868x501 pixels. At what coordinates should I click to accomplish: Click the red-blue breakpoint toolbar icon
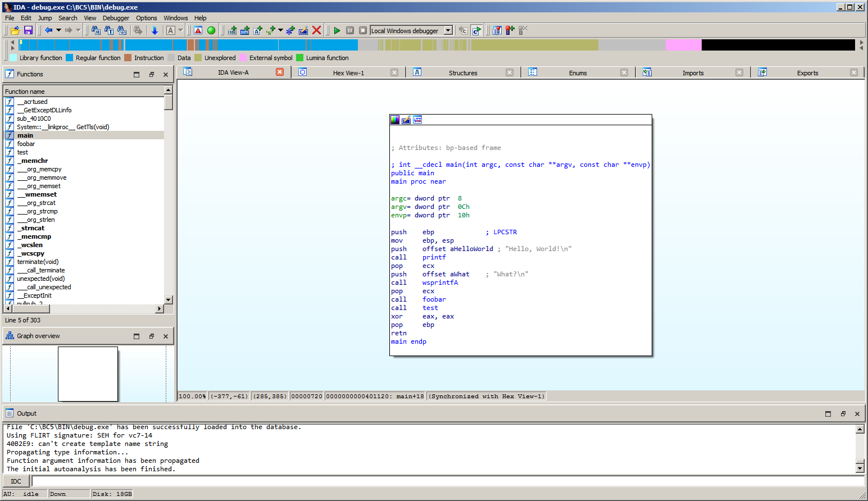[510, 30]
